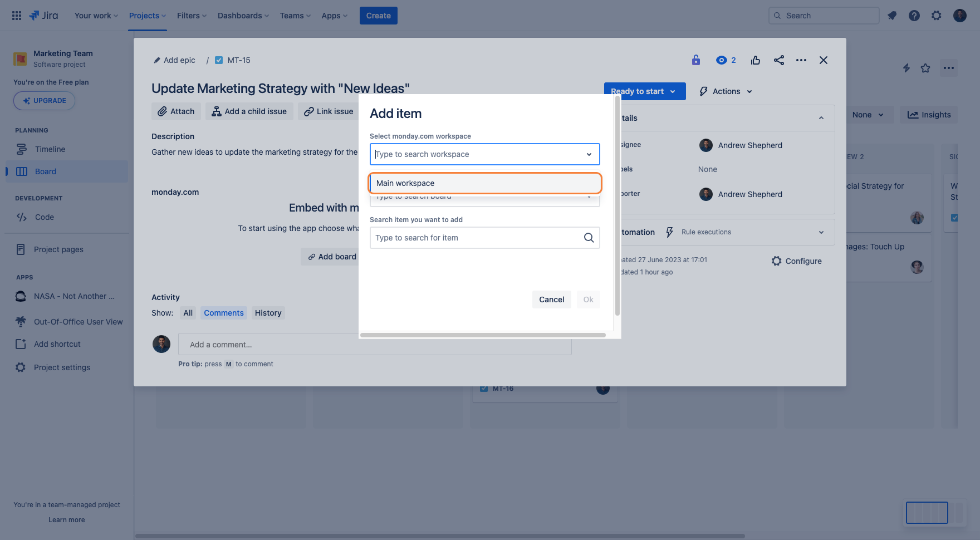Image resolution: width=980 pixels, height=540 pixels.
Task: Open Timeline in sidebar
Action: coord(67,149)
